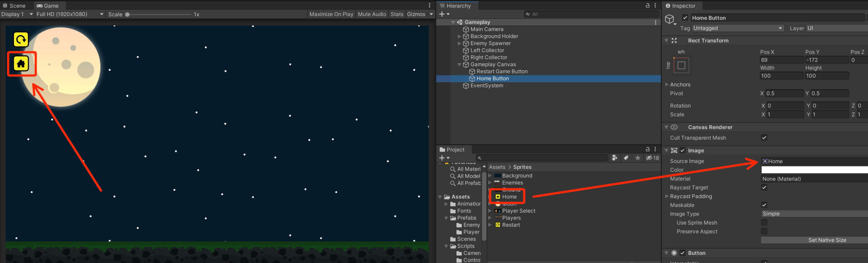868x263 pixels.
Task: Enable the Use Sprite Mesh checkbox
Action: [764, 223]
